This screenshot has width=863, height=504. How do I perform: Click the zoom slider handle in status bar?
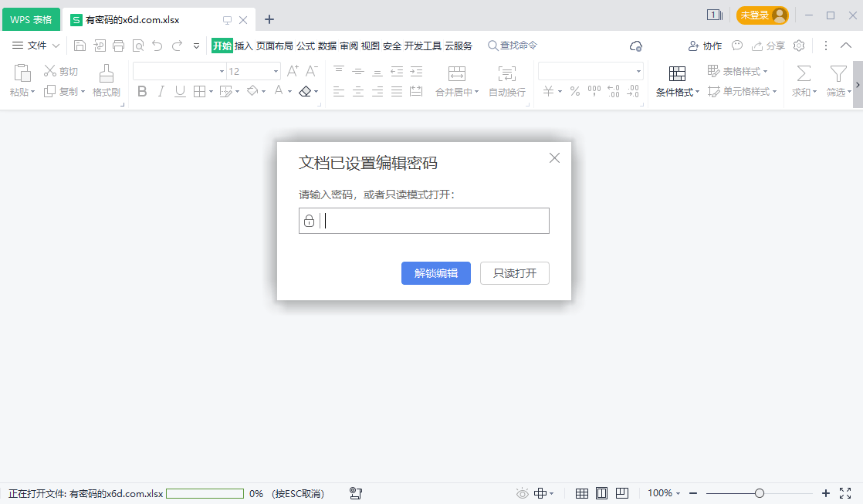(x=760, y=493)
